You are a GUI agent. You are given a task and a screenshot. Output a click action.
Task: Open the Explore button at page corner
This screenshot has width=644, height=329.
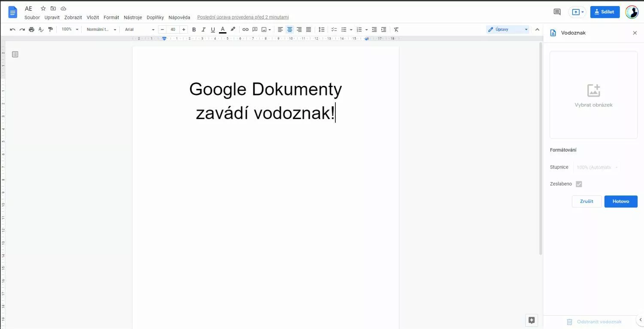(532, 320)
